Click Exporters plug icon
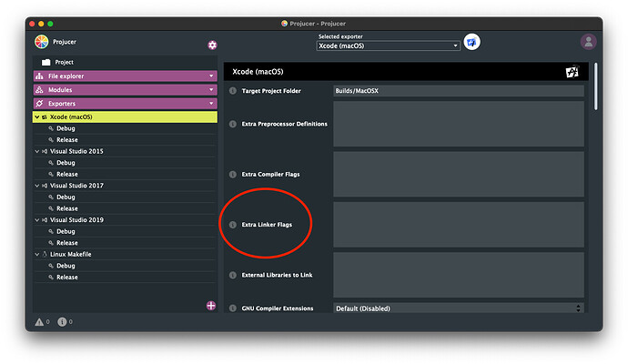 (x=40, y=104)
